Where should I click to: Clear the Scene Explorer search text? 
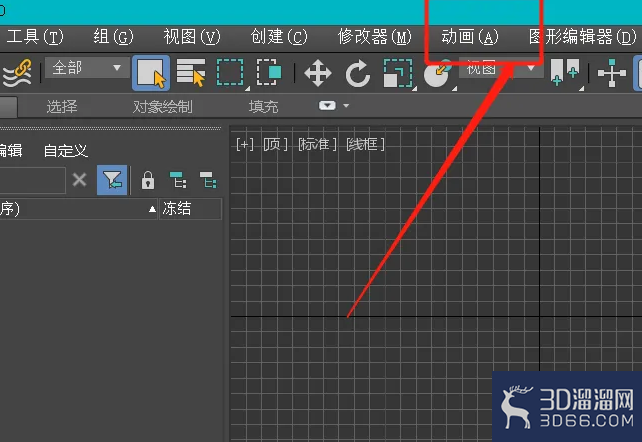pos(79,180)
